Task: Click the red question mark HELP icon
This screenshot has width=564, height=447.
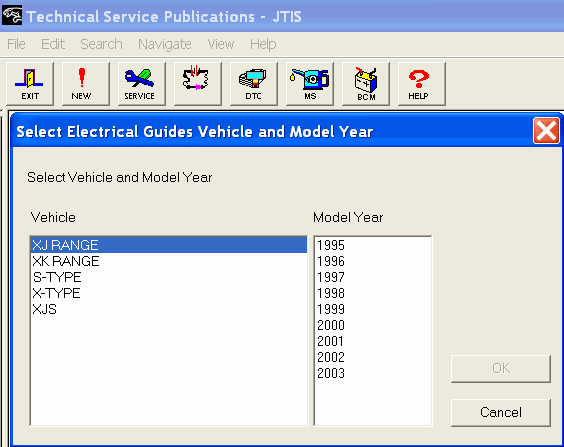Action: (422, 84)
